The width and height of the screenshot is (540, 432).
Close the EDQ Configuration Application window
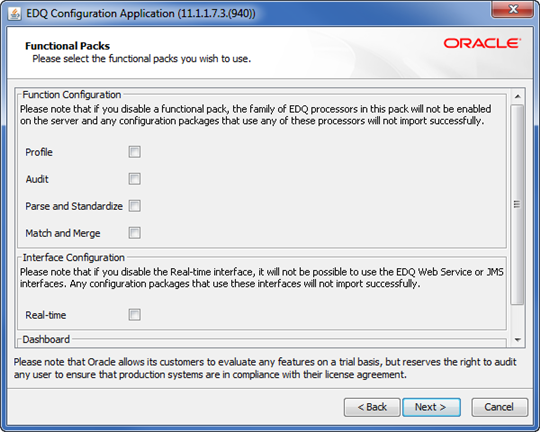coord(512,9)
